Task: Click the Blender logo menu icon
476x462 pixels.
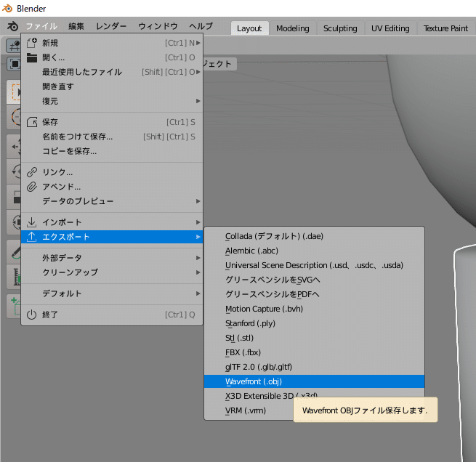Action: coord(12,26)
